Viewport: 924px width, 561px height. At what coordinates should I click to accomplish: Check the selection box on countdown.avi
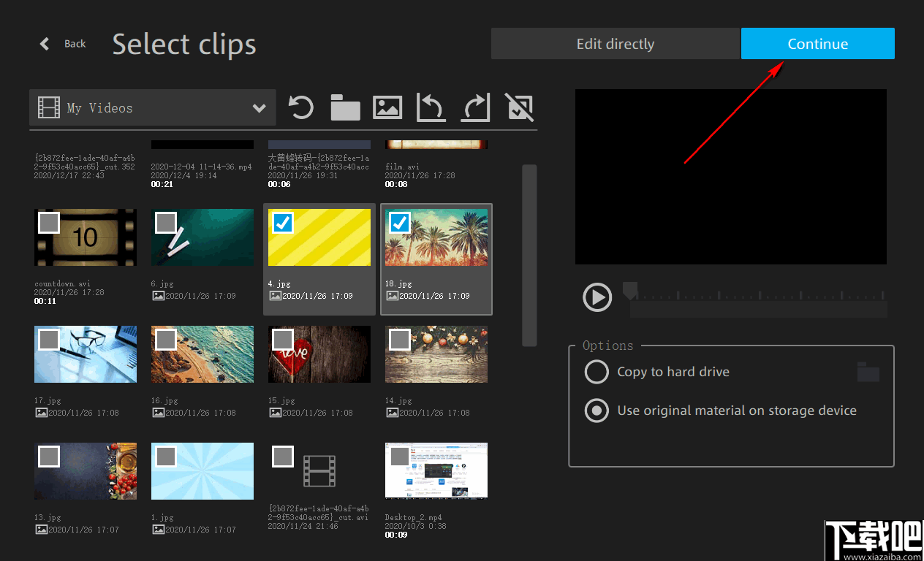click(48, 224)
